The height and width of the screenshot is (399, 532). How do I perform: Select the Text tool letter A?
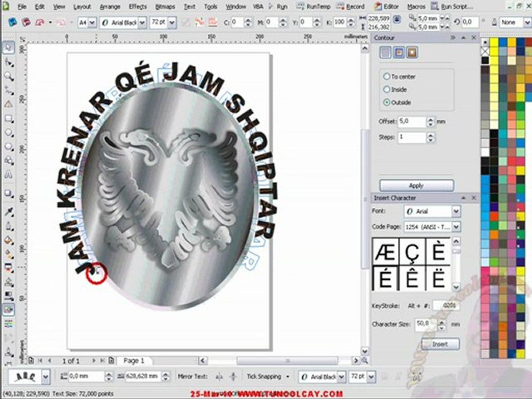[8, 175]
